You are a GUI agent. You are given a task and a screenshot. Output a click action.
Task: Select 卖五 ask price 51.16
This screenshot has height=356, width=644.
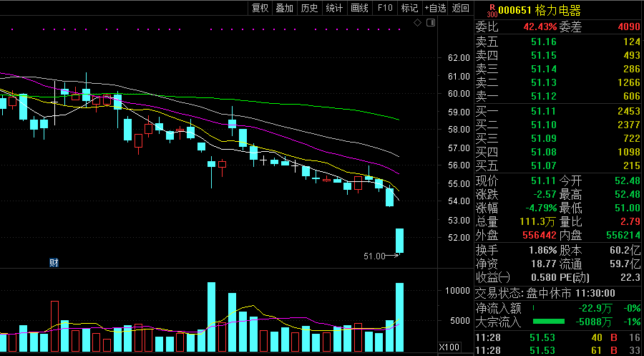click(x=543, y=41)
